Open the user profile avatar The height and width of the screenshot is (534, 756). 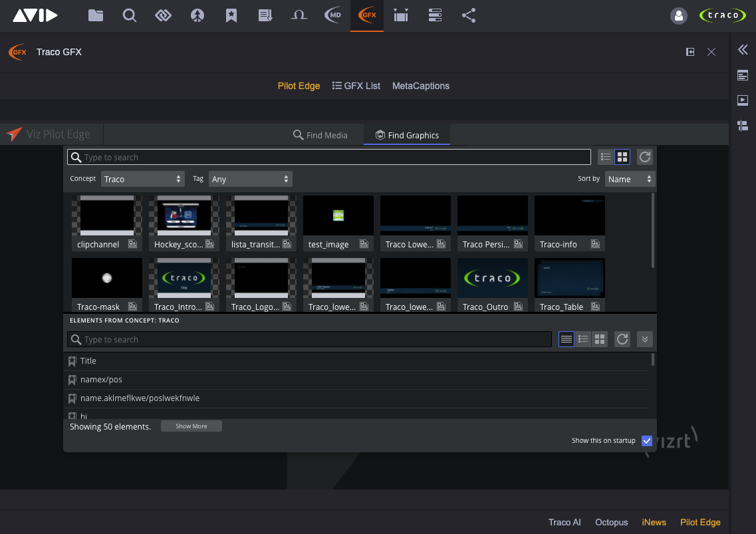(x=678, y=16)
